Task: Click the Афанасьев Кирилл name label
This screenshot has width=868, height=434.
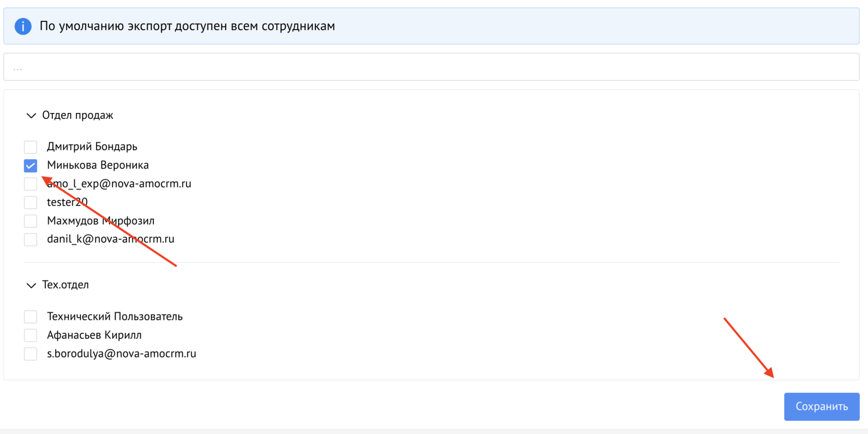Action: pos(94,335)
